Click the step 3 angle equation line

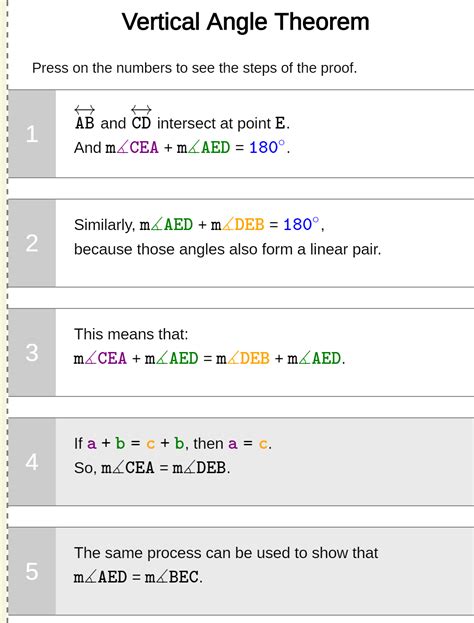click(x=209, y=358)
